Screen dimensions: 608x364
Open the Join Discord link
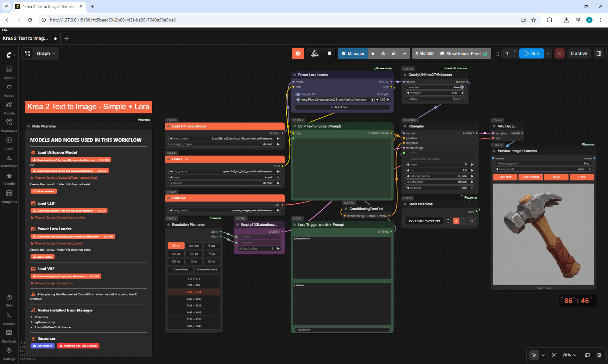click(42, 346)
